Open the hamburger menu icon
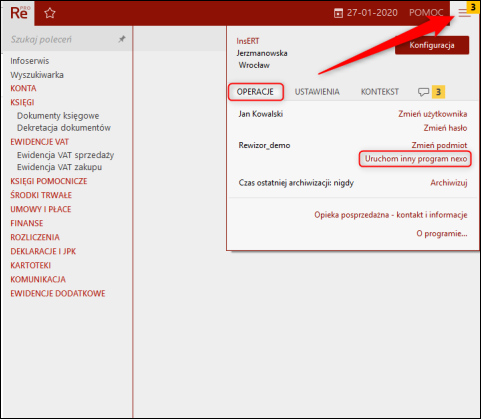 (464, 13)
